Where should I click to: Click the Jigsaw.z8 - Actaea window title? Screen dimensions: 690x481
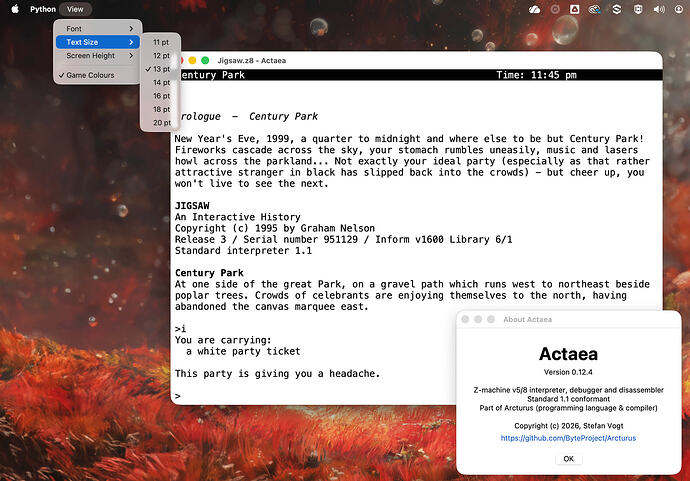(252, 60)
